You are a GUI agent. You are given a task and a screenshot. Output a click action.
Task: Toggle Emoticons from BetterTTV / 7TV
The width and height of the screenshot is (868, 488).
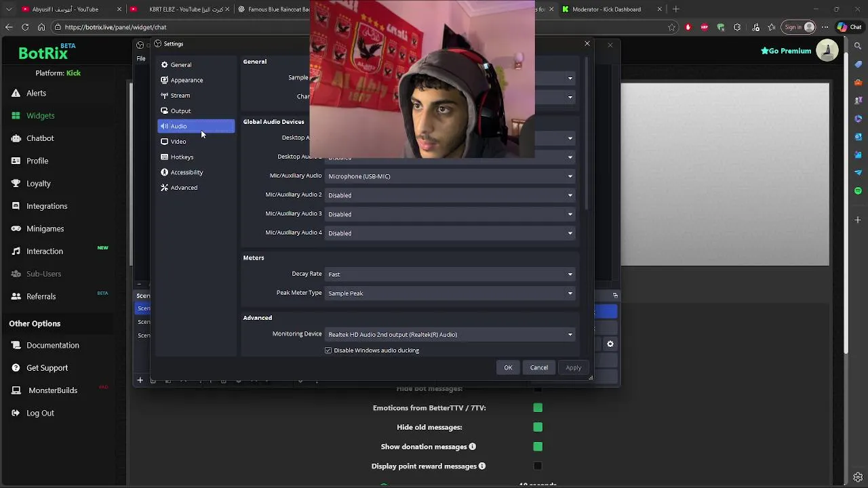[x=538, y=408]
